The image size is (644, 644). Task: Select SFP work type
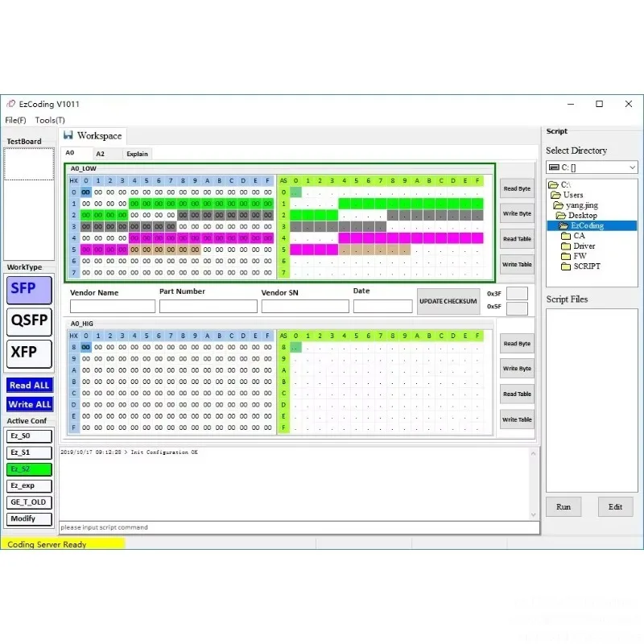29,290
